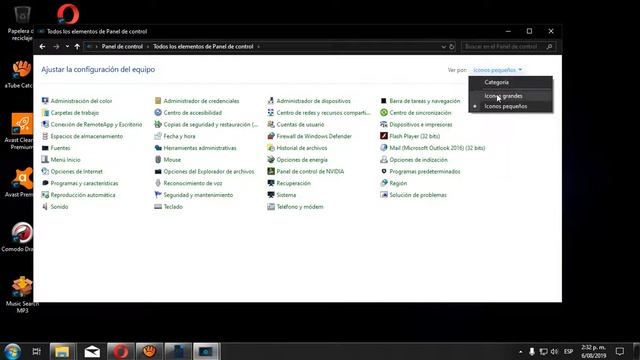Open Copias de seguridad y restauración link

211,124
